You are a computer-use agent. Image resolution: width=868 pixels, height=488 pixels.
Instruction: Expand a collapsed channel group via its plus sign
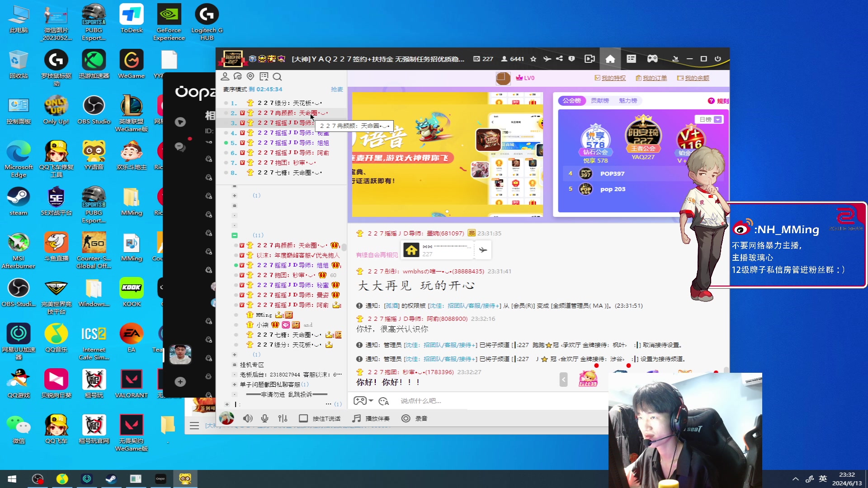pyautogui.click(x=234, y=196)
